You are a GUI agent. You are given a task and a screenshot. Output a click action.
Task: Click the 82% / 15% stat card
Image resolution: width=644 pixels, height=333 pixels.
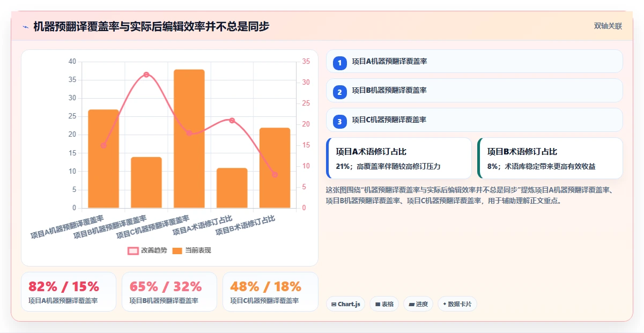(69, 292)
